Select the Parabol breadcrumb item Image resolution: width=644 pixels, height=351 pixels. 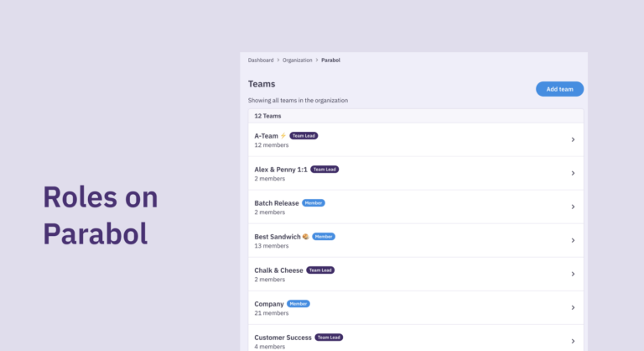pyautogui.click(x=330, y=60)
